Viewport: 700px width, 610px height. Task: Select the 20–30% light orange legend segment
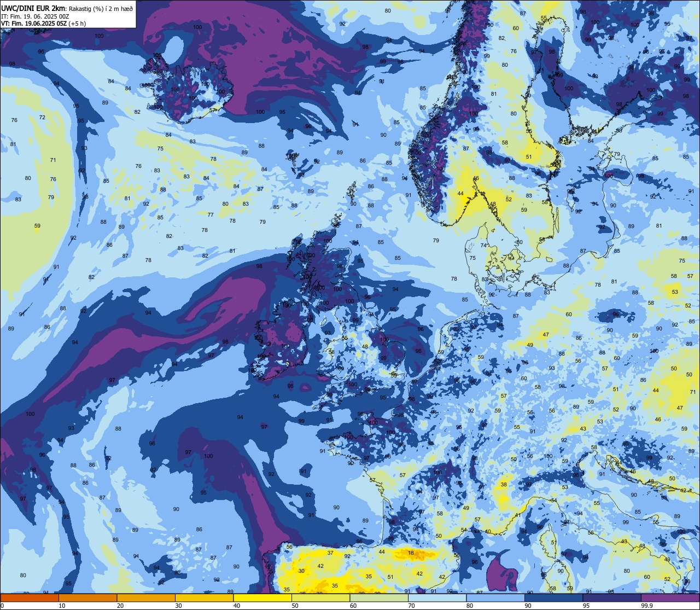146,598
